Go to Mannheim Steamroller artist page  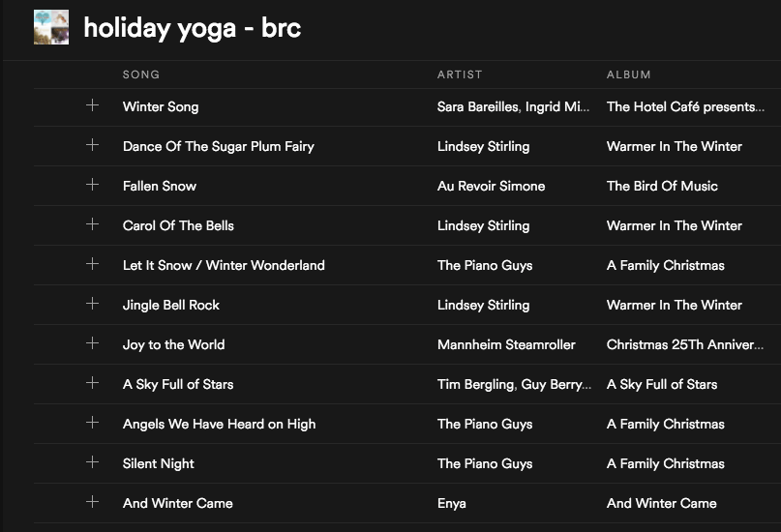click(x=506, y=344)
